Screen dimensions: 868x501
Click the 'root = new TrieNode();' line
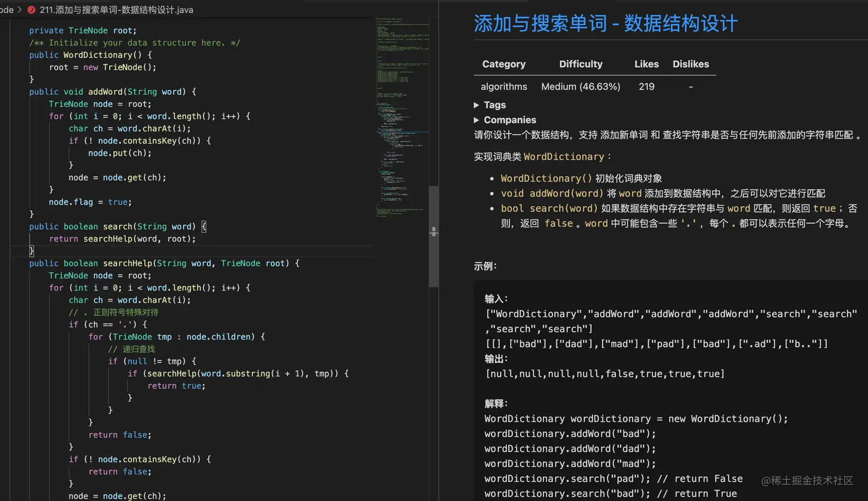pos(103,67)
